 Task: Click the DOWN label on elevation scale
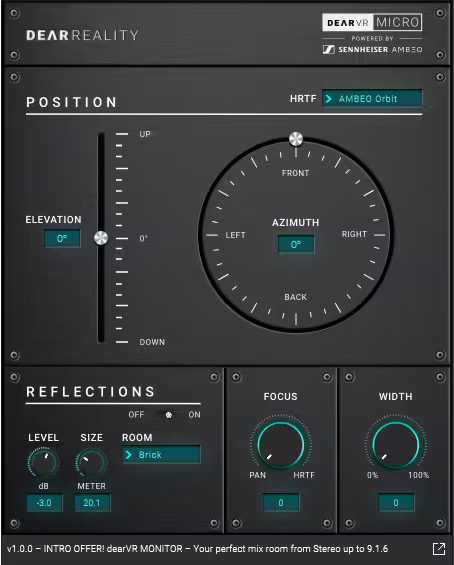pos(152,342)
